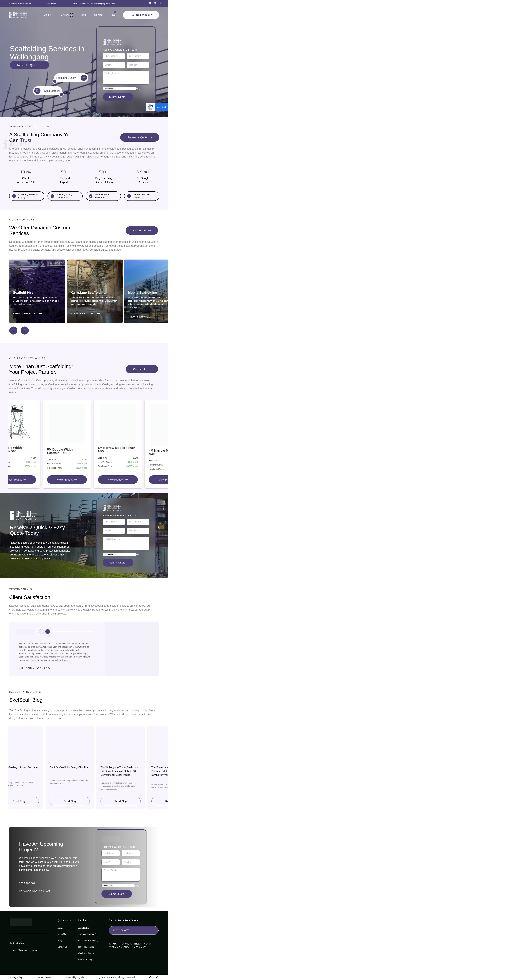Submit Quote in the Have An Upcoming Project form
This screenshot has height=980, width=525.
click(116, 894)
